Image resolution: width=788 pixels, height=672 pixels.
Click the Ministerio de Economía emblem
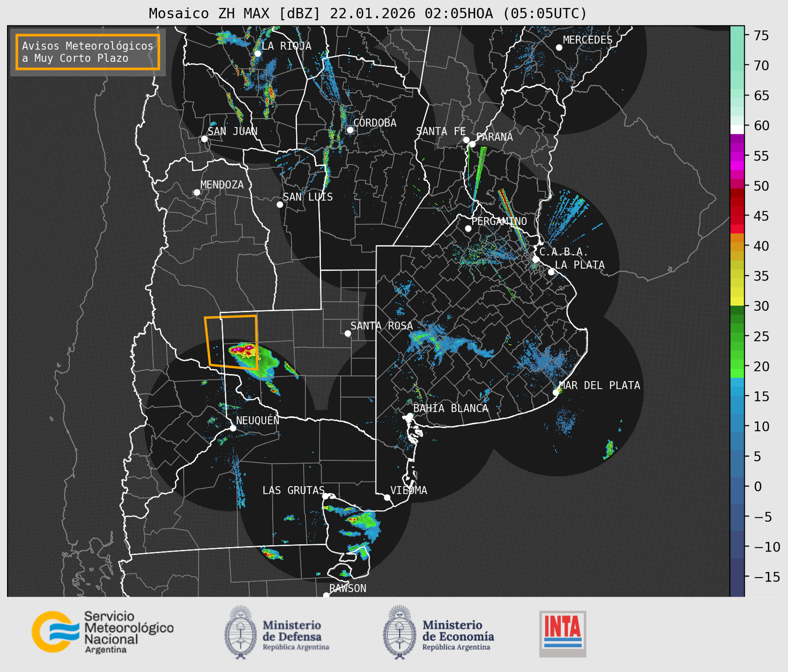399,632
